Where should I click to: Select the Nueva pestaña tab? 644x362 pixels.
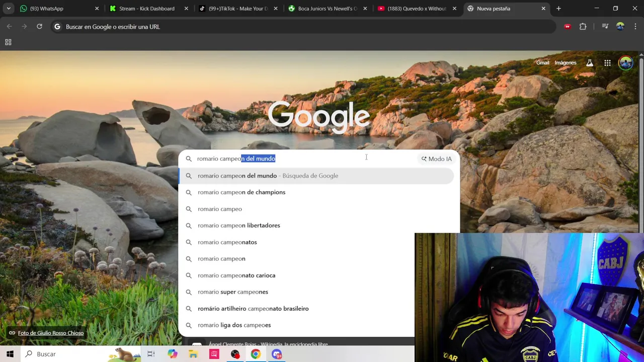click(506, 9)
